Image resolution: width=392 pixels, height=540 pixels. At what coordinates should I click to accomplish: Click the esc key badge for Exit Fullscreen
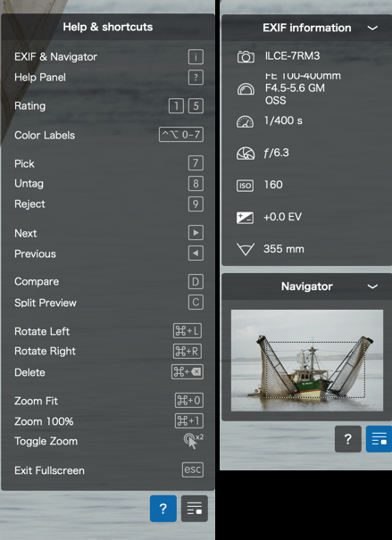click(193, 469)
